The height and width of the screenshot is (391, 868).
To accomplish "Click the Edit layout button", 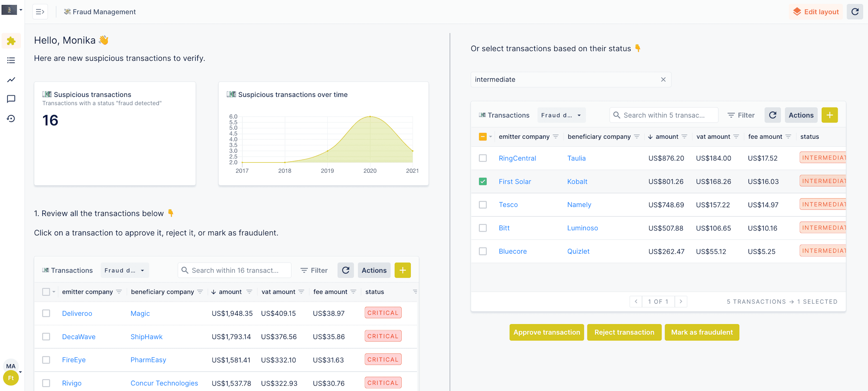I will 816,12.
